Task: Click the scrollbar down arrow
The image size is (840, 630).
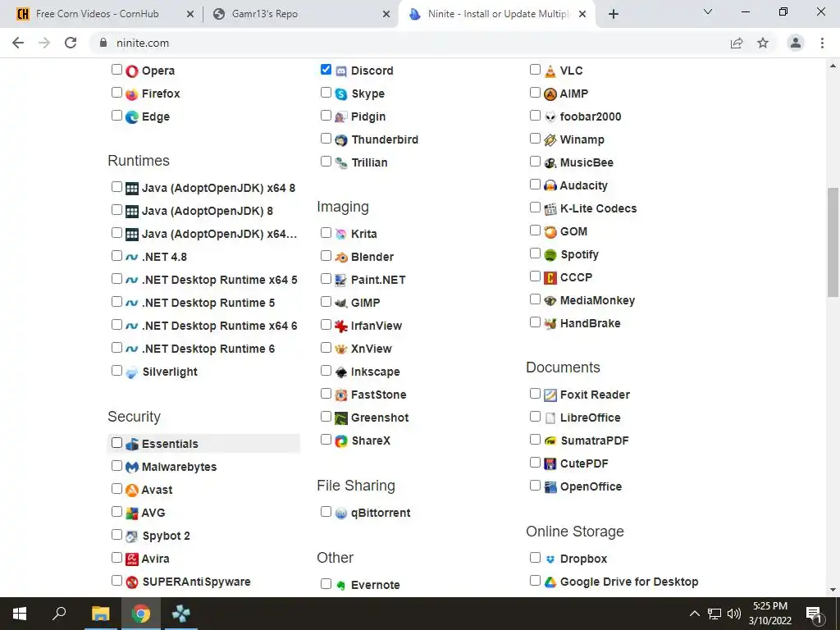Action: [x=833, y=590]
